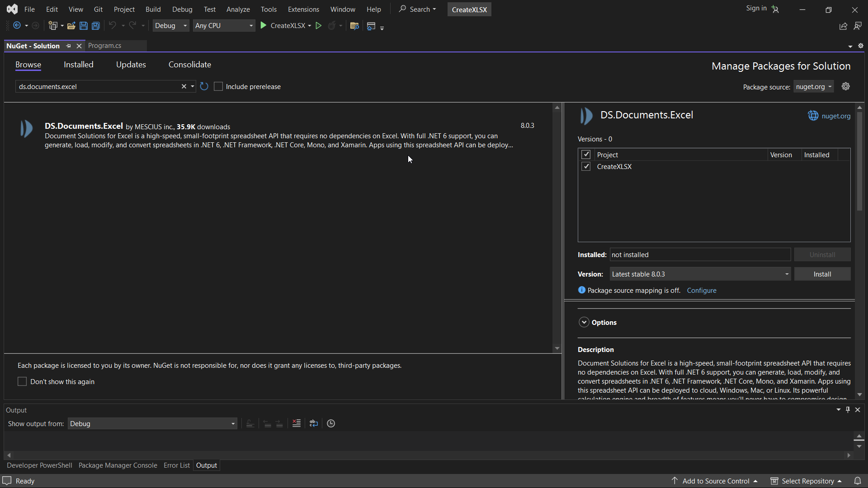Click the Configure source mapping link
This screenshot has height=488, width=868.
pyautogui.click(x=702, y=291)
